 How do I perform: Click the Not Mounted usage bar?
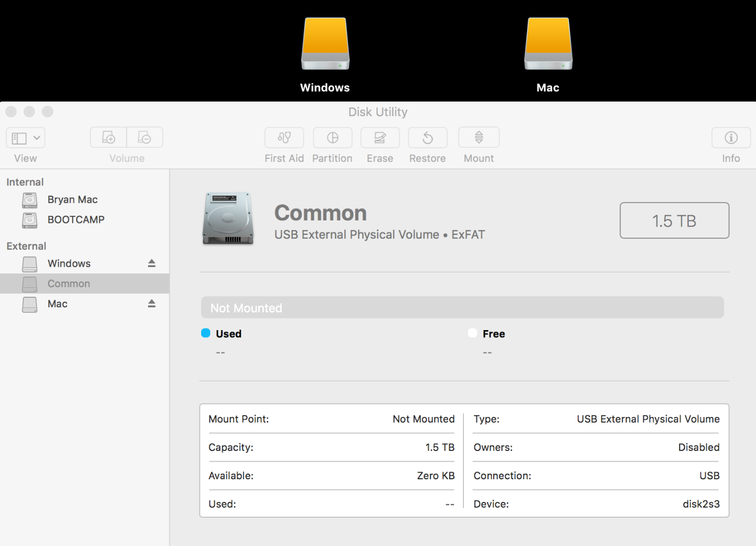pyautogui.click(x=462, y=307)
